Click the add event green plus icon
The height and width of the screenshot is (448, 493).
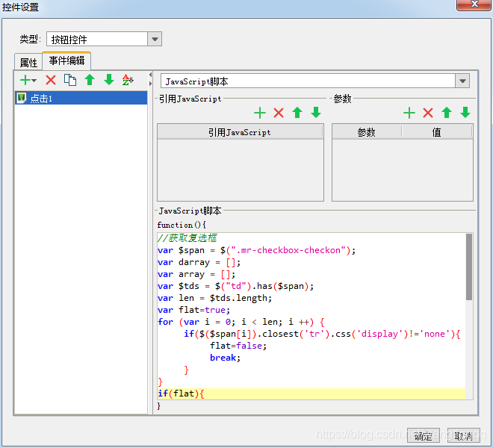pyautogui.click(x=25, y=80)
